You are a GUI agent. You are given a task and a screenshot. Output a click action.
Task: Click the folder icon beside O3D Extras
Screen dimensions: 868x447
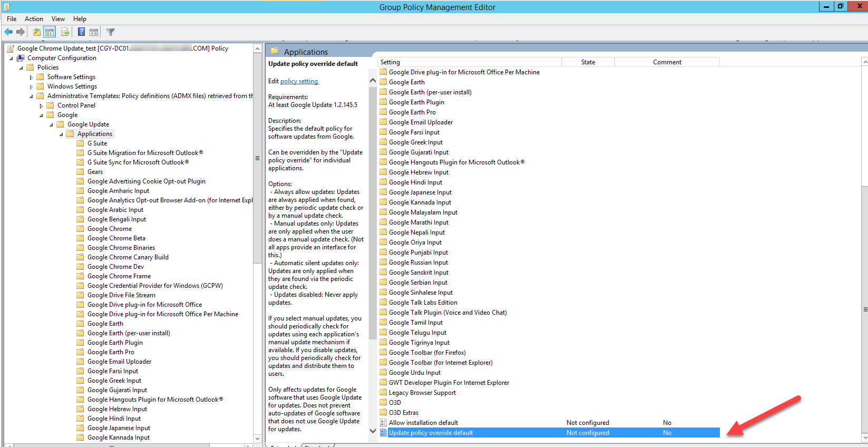[383, 413]
